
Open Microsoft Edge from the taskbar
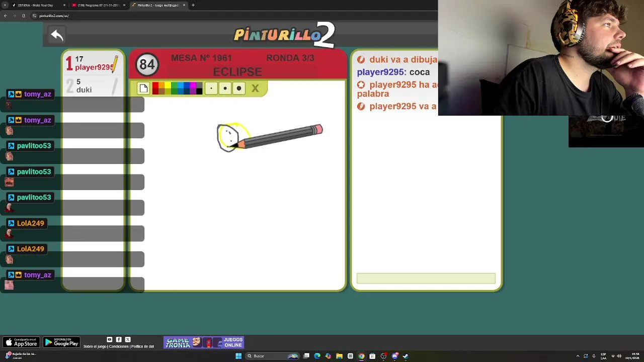click(317, 356)
